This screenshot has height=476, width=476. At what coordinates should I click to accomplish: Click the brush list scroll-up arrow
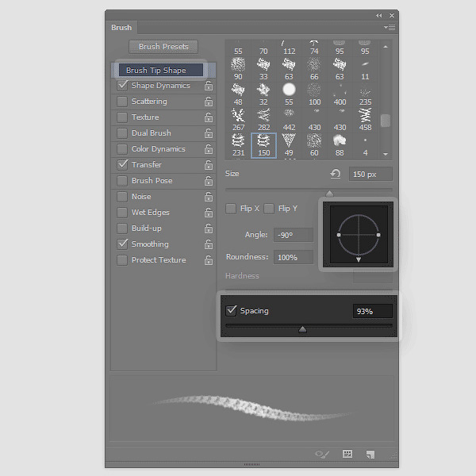[x=386, y=47]
